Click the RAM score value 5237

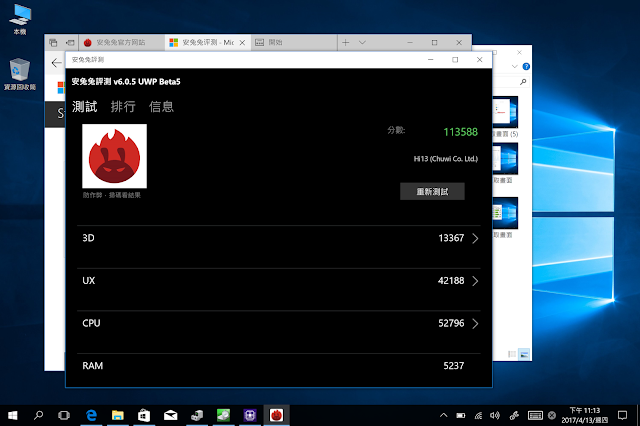[x=453, y=366]
